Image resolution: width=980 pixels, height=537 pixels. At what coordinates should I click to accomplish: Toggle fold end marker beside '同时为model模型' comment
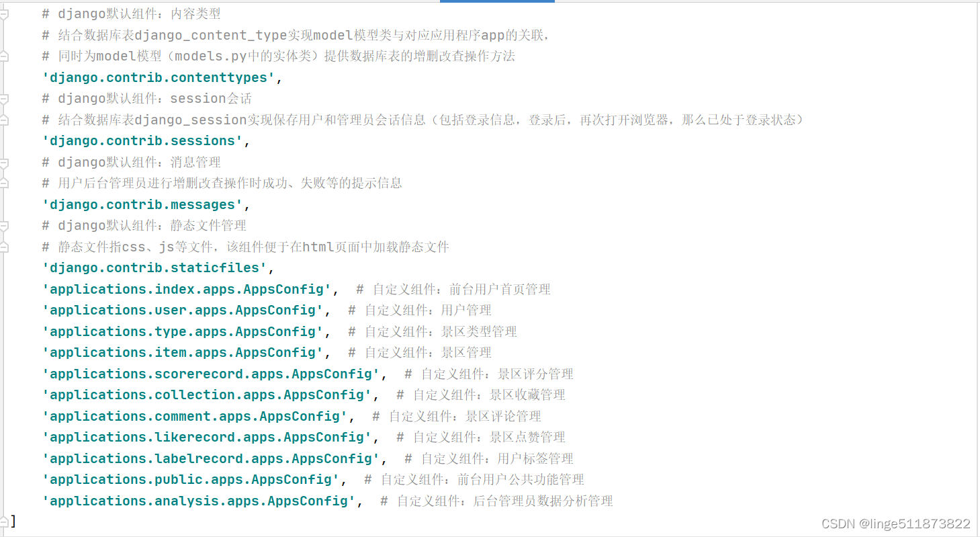click(x=3, y=56)
